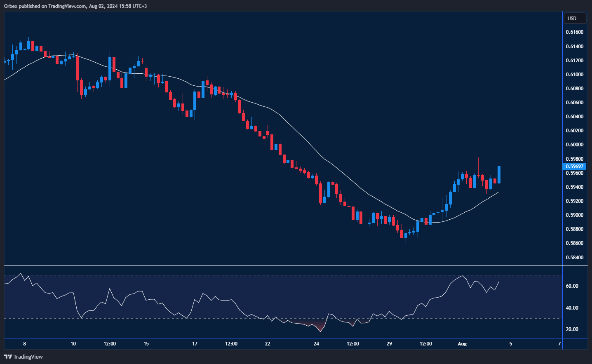Click the TradingView logo icon
The image size is (592, 364).
coord(8,357)
